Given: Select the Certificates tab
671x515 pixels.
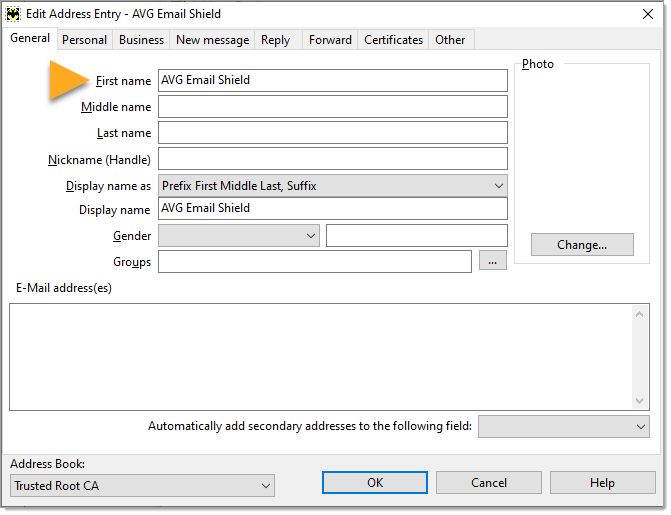Looking at the screenshot, I should [393, 40].
